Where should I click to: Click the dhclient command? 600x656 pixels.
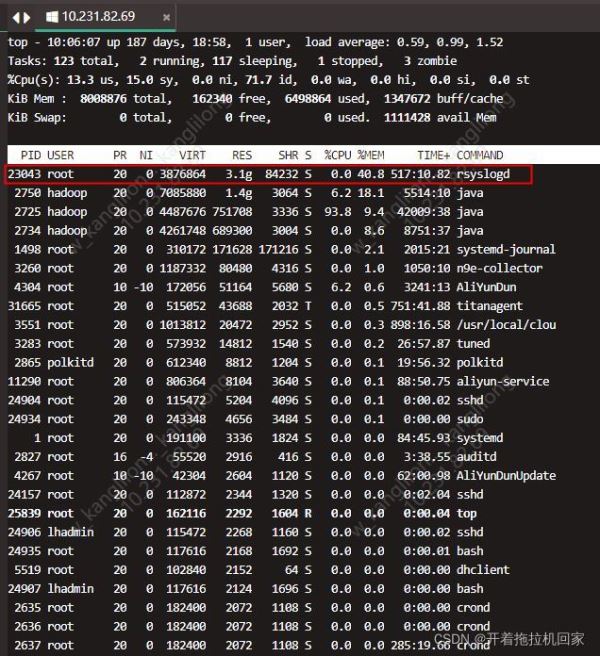coord(483,570)
